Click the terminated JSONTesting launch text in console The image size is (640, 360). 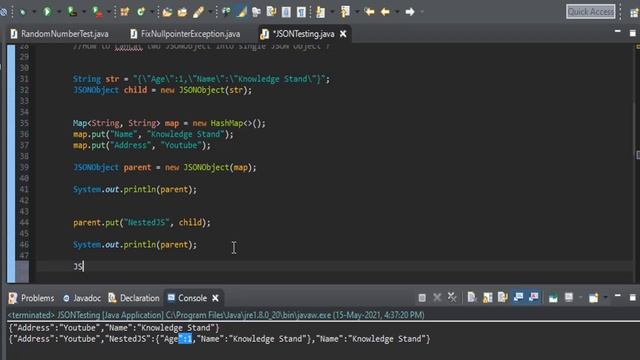(x=216, y=315)
